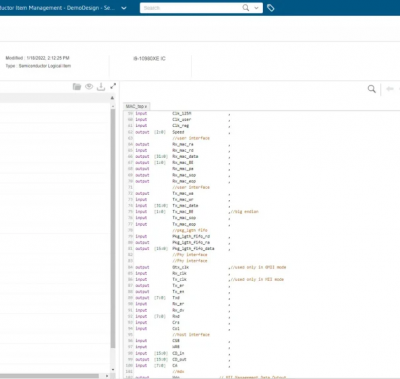Click the Rxd signal name
Screen dimensions: 400x379
[x=176, y=316]
